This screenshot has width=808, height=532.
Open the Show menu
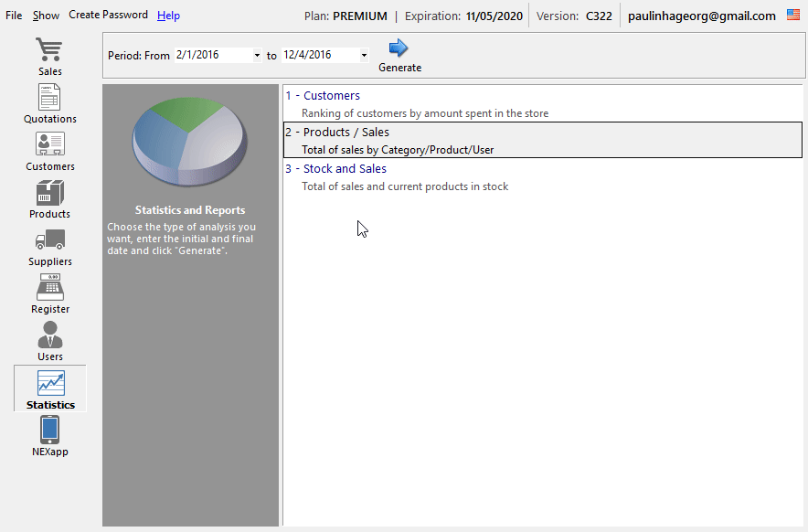46,16
